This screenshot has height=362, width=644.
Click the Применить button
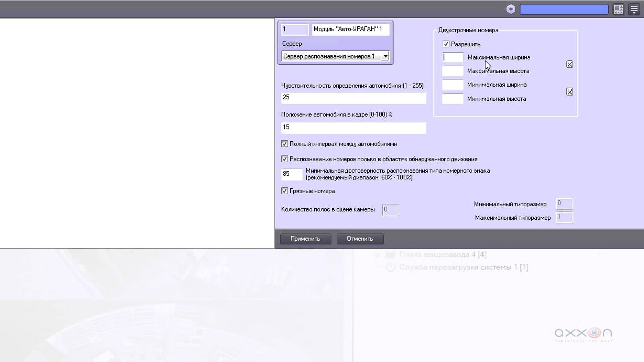[x=305, y=239]
